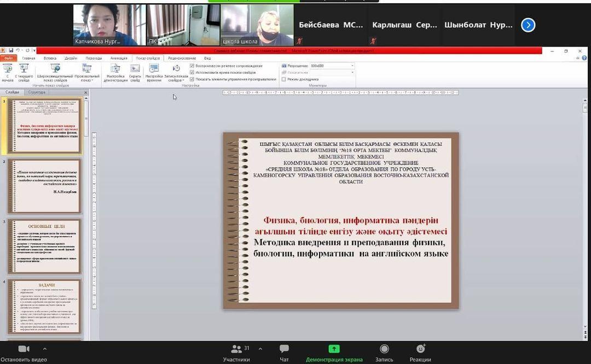591x364 pixels.
Task: Open the Zoom Chat panel
Action: pos(284,353)
